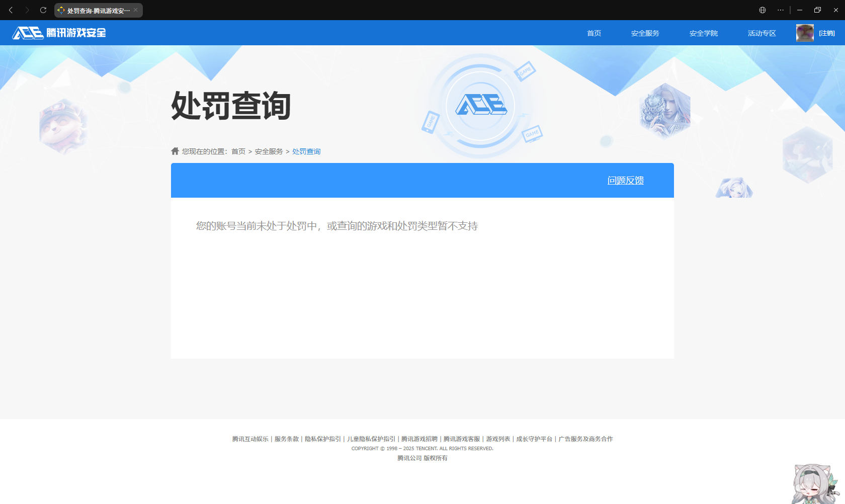
Task: Click the user avatar thumbnail
Action: (x=805, y=33)
